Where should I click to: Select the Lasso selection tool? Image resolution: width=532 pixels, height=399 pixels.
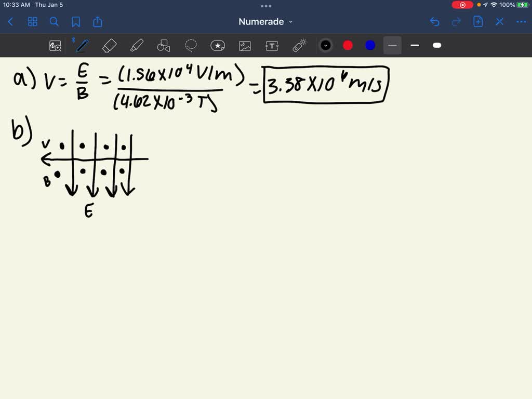coord(191,45)
